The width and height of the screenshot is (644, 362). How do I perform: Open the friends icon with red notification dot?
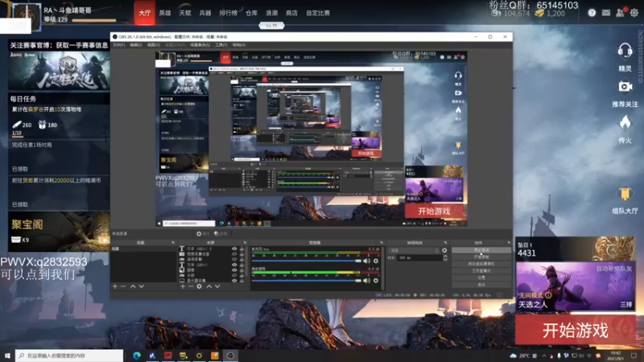[x=620, y=13]
